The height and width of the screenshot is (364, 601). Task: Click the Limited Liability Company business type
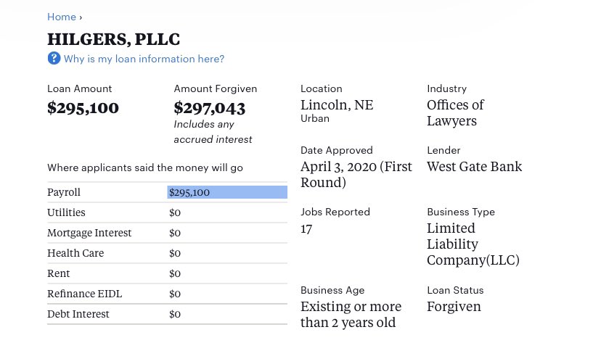(x=473, y=244)
